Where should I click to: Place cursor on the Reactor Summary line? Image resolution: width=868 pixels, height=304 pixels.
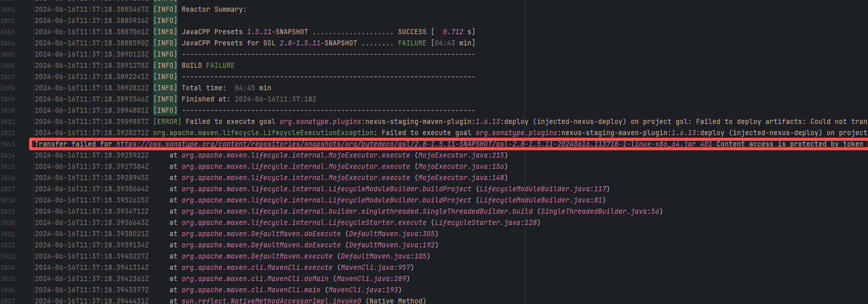click(x=214, y=10)
